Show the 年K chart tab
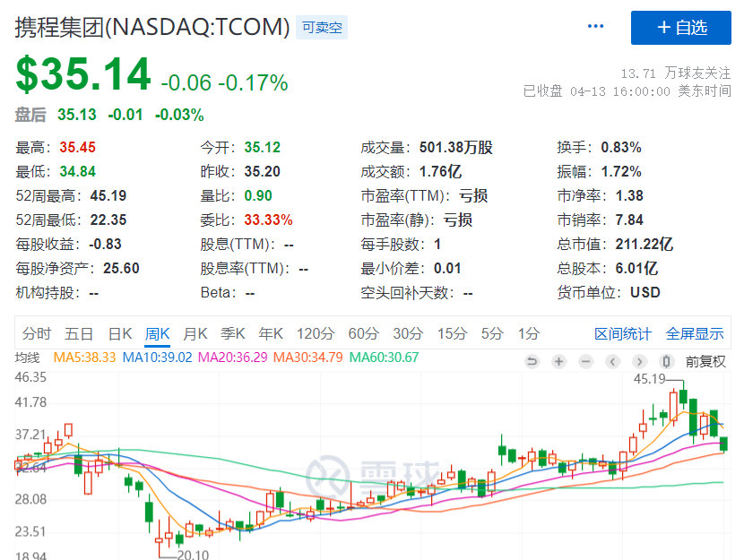Screen dimensions: 744x560 point(271,334)
